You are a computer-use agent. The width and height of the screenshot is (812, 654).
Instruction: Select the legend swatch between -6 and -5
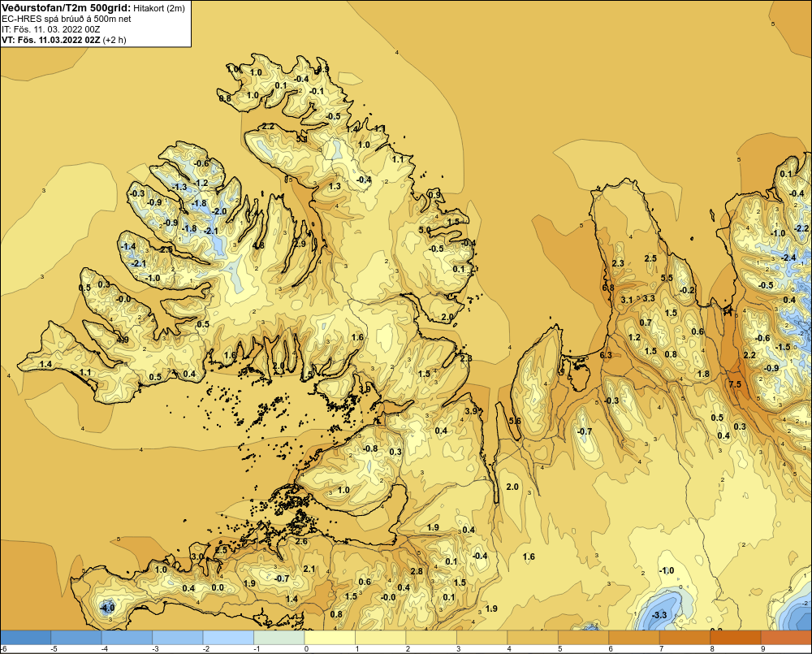tap(25, 637)
